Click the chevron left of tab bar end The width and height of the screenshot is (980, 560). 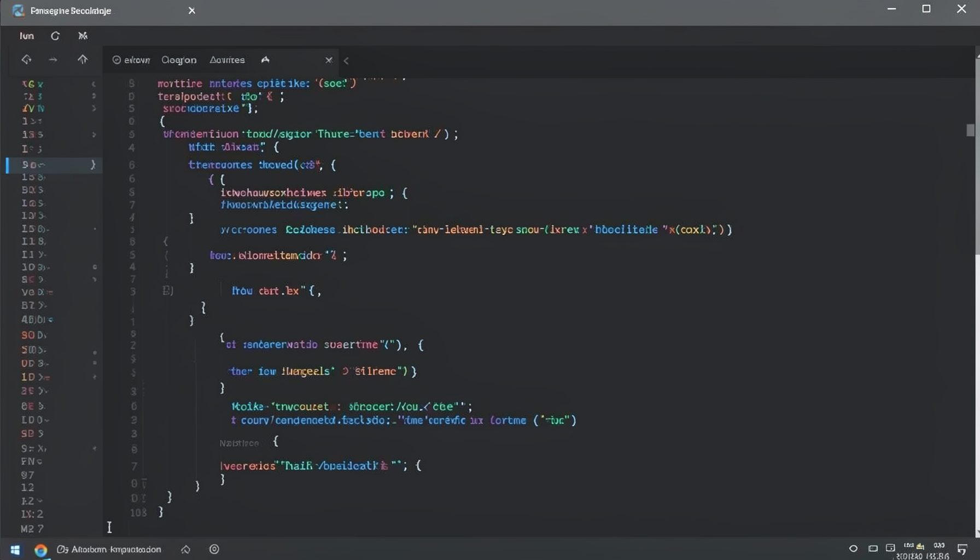pos(346,61)
